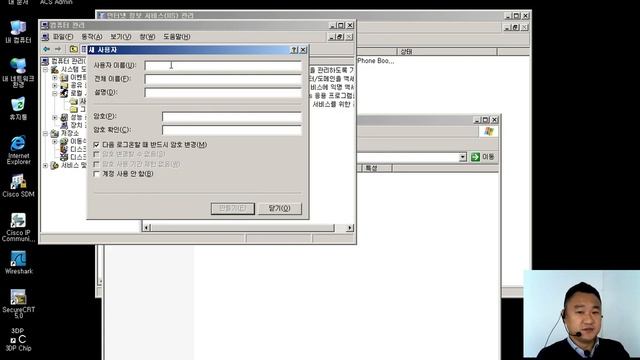
Task: Open the address dropdown beside the 이동 button
Action: pyautogui.click(x=462, y=157)
